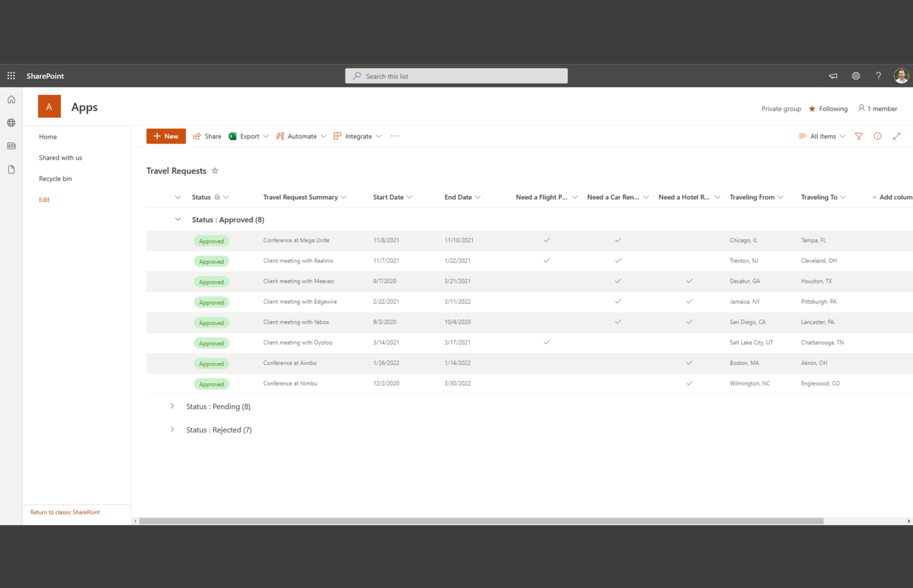The height and width of the screenshot is (588, 913).
Task: Select the Home icon in left rail
Action: coord(11,99)
